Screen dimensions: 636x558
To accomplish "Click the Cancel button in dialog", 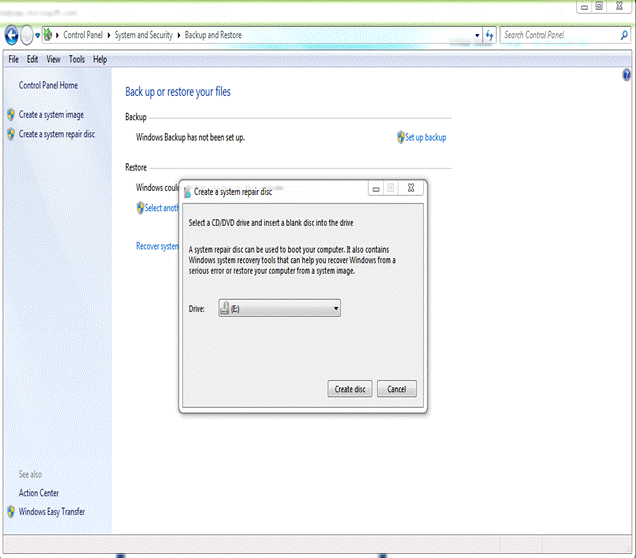I will point(397,389).
